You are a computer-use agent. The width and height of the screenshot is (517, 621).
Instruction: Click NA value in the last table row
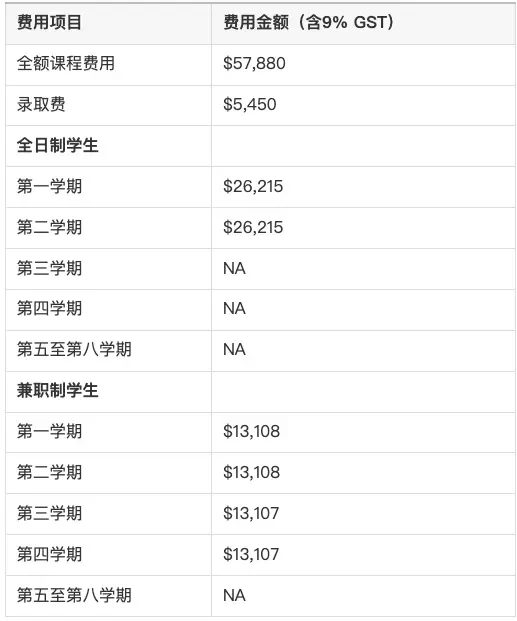point(234,596)
